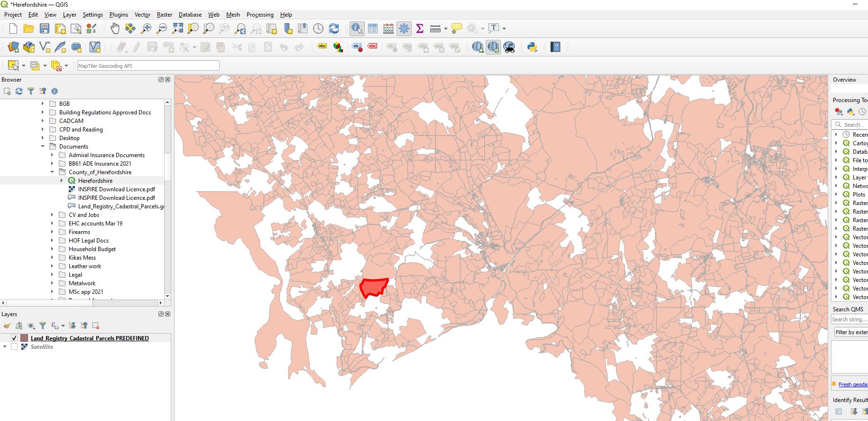Click the Measure Line ruler tool
Image resolution: width=868 pixels, height=421 pixels.
point(435,28)
